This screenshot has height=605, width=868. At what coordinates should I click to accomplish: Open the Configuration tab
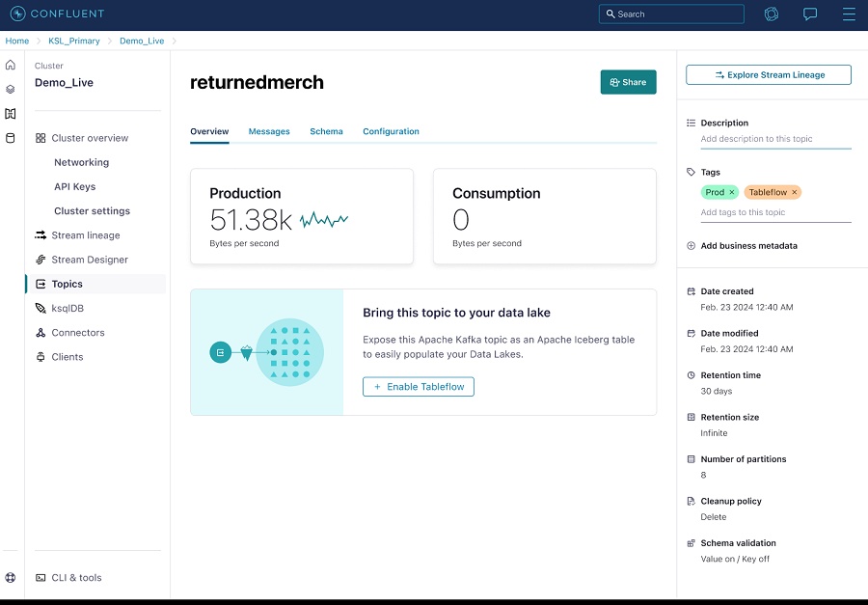[391, 131]
